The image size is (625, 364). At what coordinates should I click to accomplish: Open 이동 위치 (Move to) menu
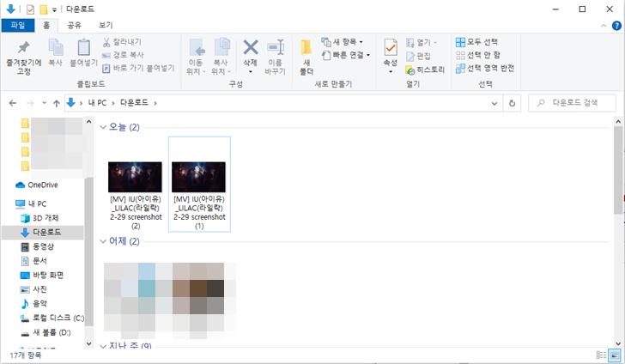tap(196, 57)
